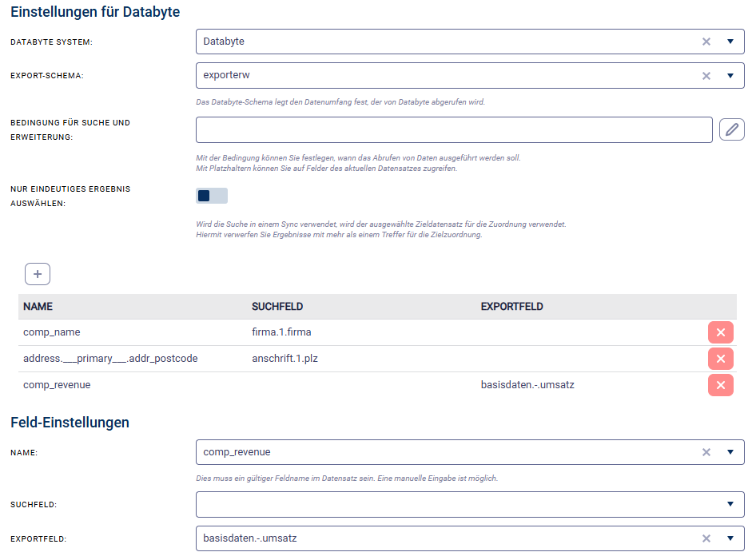Delete the comp_name mapping row
Viewport: 756px width, 560px height.
(720, 333)
